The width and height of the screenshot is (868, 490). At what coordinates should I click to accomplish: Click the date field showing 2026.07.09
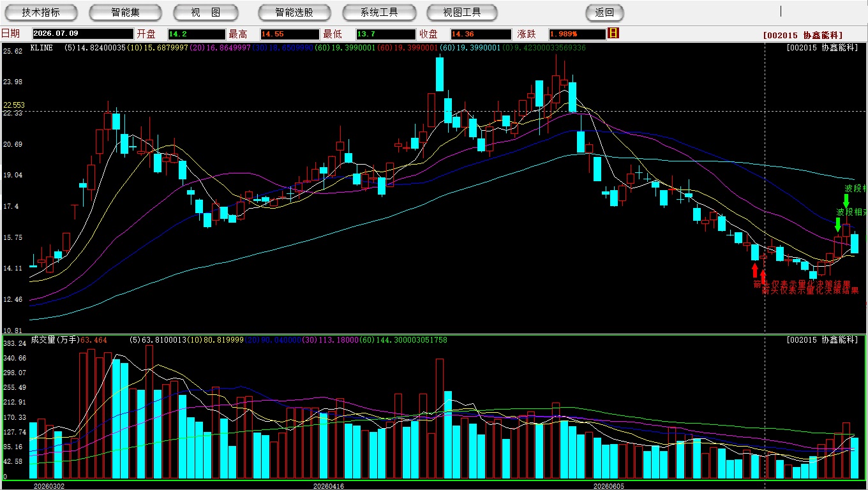(x=83, y=34)
